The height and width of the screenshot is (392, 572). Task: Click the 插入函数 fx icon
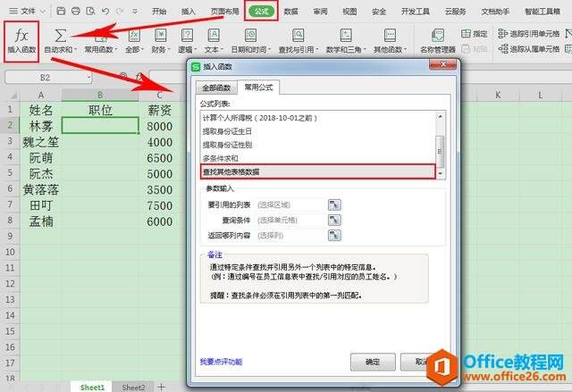click(x=21, y=36)
